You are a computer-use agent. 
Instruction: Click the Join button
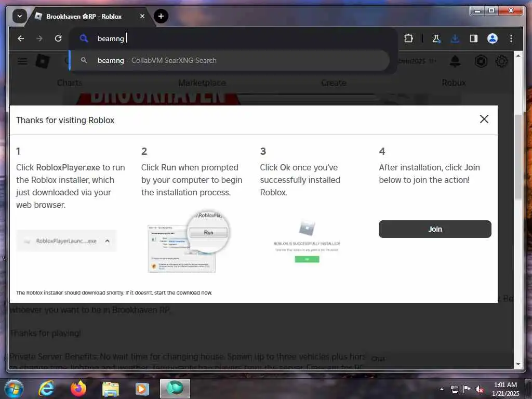435,229
